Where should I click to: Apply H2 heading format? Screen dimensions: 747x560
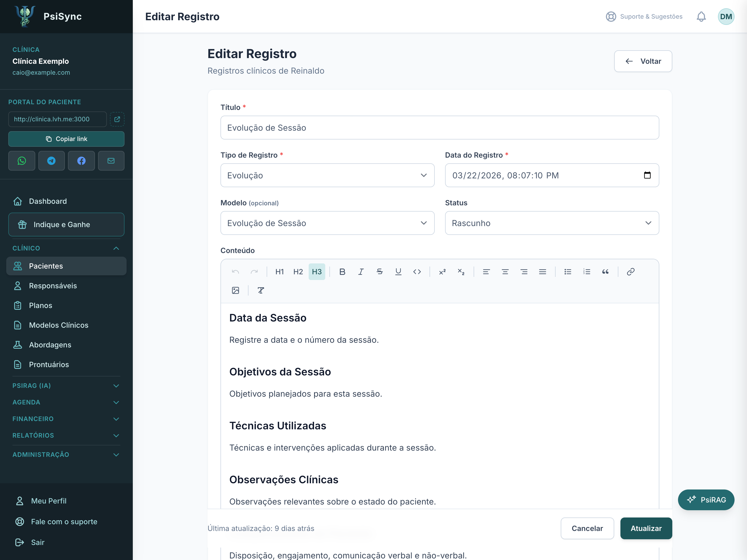[x=298, y=272]
